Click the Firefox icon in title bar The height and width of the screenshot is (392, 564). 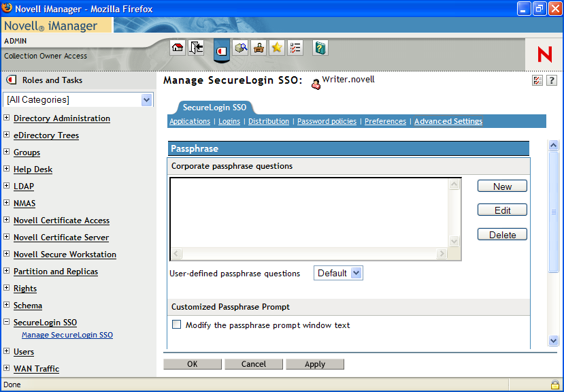tap(7, 8)
